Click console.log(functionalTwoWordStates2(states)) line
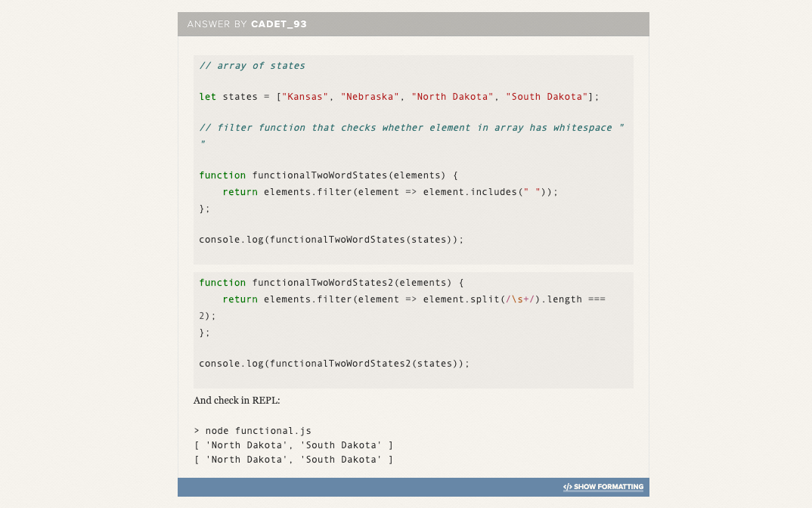This screenshot has width=812, height=508. [334, 364]
